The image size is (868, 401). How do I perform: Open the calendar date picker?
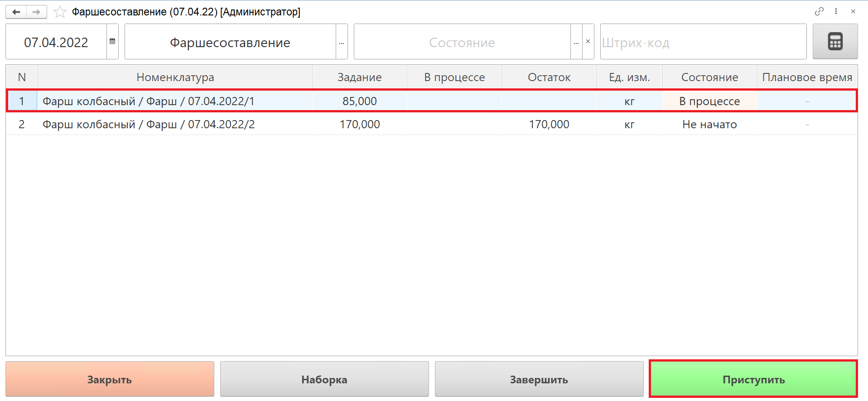pos(112,42)
